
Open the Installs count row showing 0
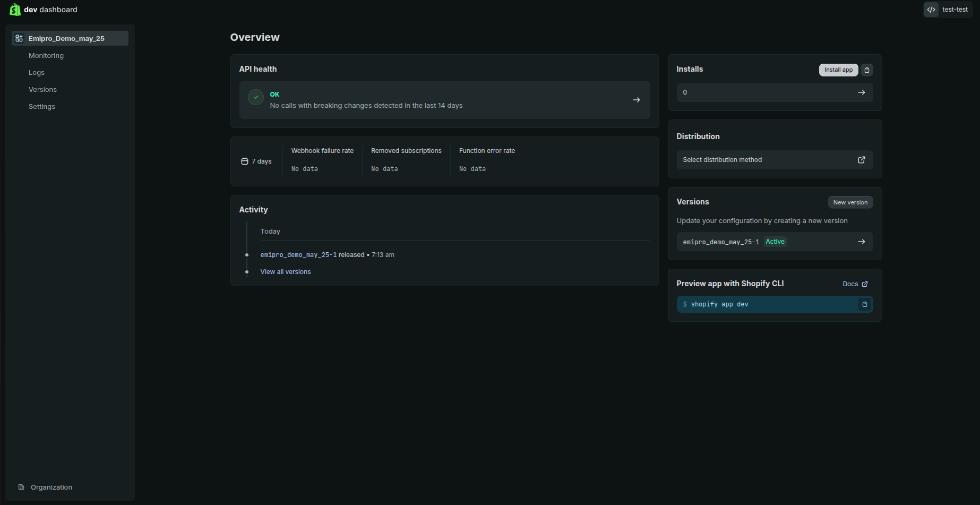point(775,92)
